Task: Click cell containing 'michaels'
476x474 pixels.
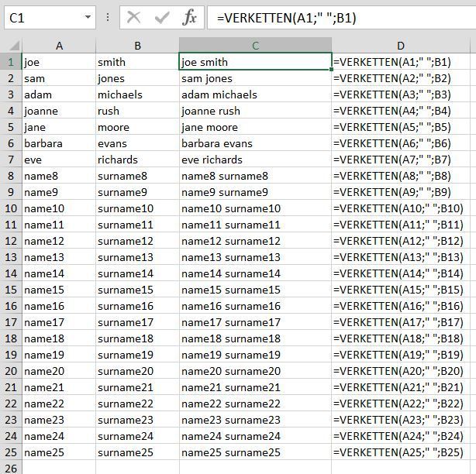Action: click(137, 94)
